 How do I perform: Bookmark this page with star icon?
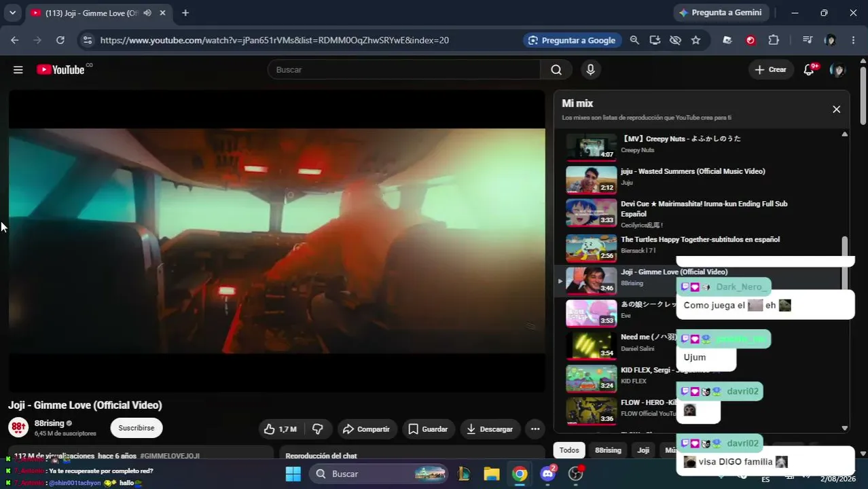point(695,40)
